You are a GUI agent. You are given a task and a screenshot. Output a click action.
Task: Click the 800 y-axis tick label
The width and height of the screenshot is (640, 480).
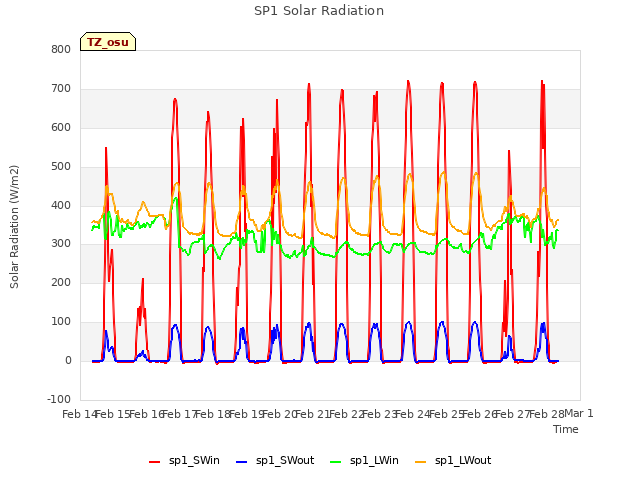pyautogui.click(x=61, y=49)
